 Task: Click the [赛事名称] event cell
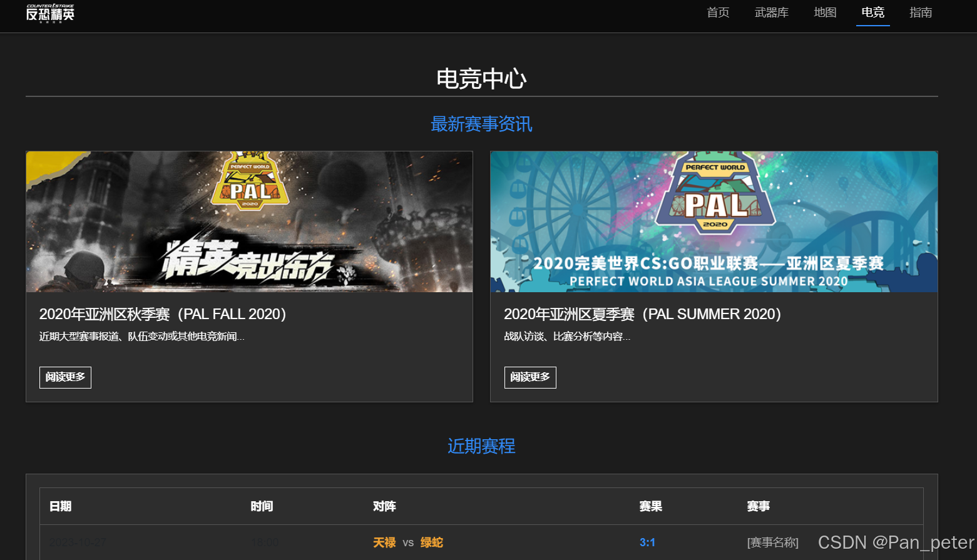click(773, 542)
